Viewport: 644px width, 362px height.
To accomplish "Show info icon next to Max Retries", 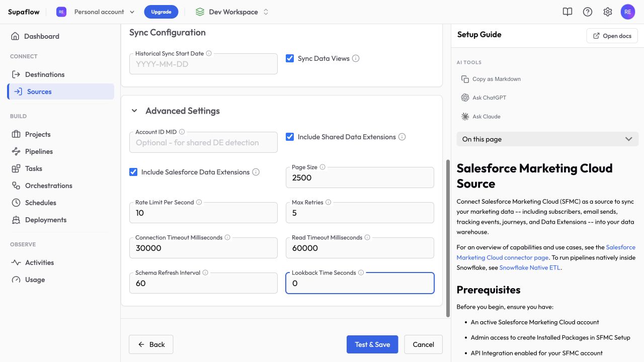I will (x=328, y=202).
